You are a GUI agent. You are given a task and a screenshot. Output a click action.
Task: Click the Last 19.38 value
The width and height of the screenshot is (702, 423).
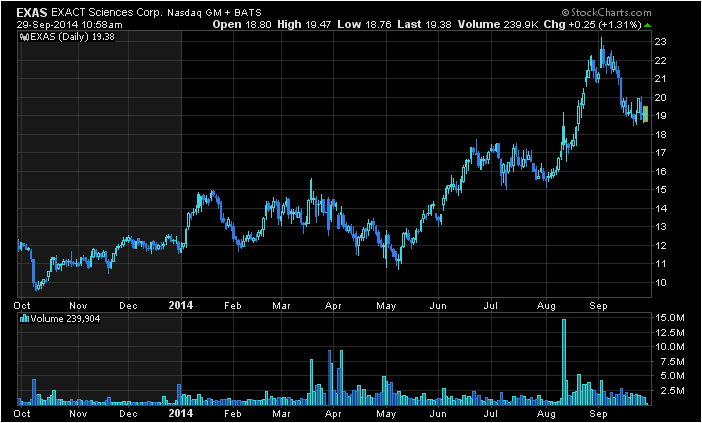tap(424, 25)
